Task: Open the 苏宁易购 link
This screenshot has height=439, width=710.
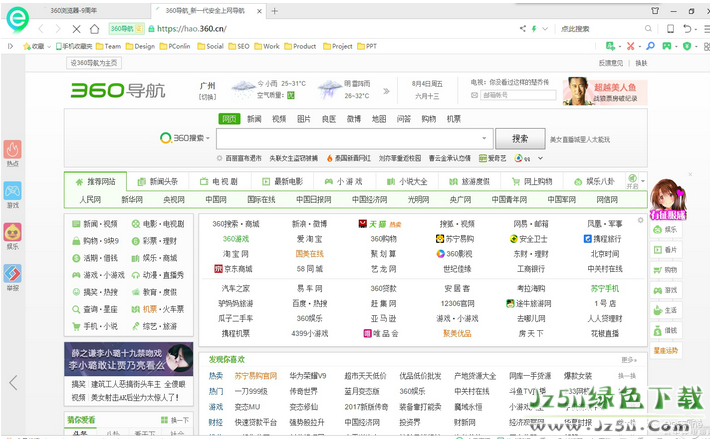Action: point(455,239)
